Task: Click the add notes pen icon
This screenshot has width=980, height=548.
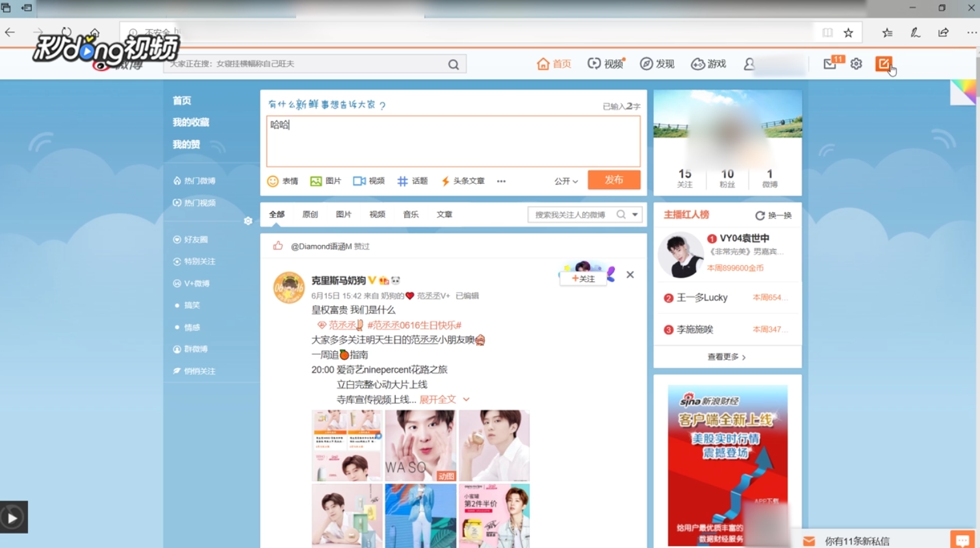Action: (x=915, y=33)
